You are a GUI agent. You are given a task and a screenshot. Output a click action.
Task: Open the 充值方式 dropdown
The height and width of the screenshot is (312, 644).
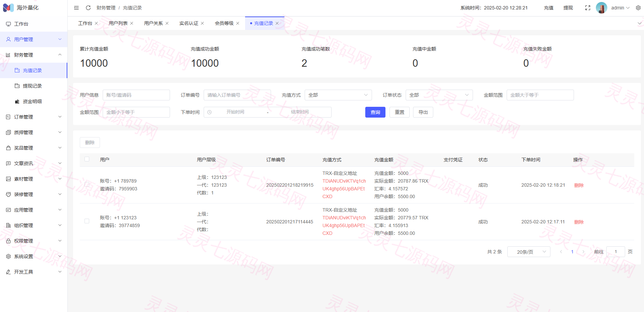click(x=338, y=95)
